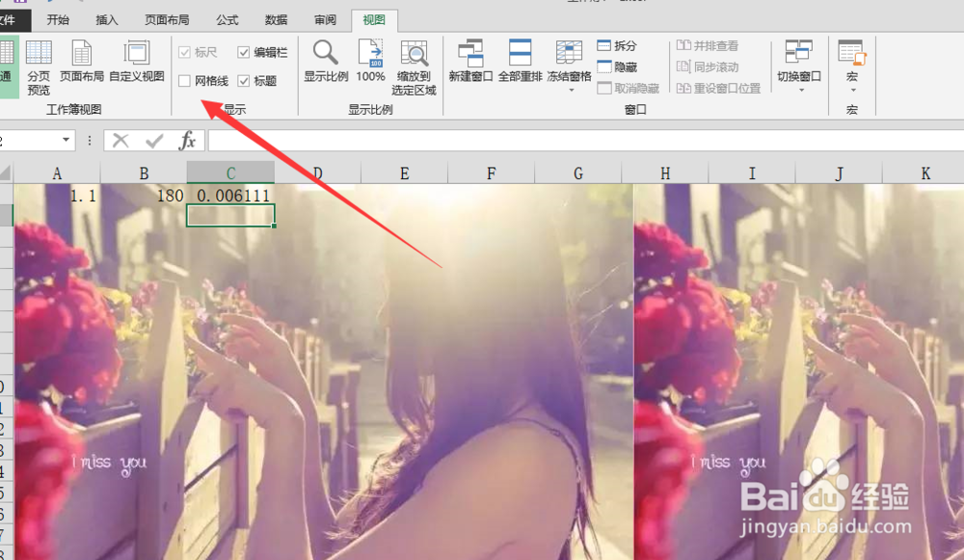Open Macros (宏) dropdown
The height and width of the screenshot is (560, 964).
852,66
